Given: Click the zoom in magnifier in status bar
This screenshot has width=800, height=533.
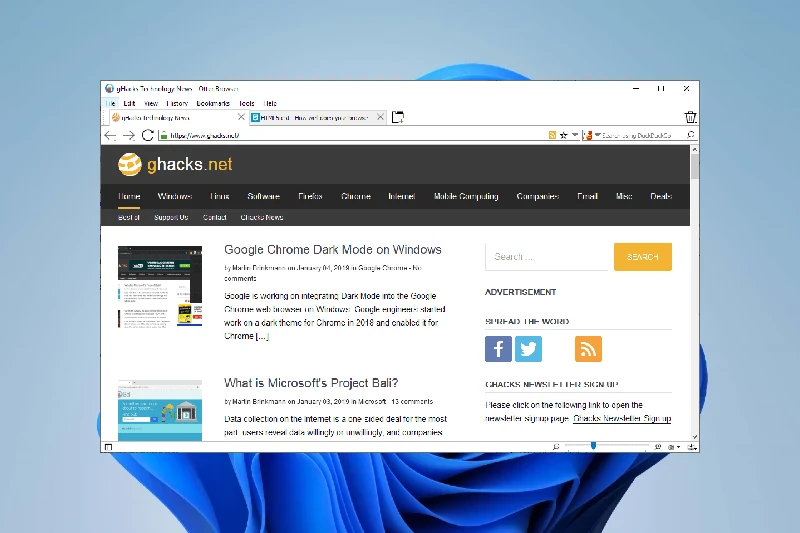Looking at the screenshot, I should click(658, 446).
